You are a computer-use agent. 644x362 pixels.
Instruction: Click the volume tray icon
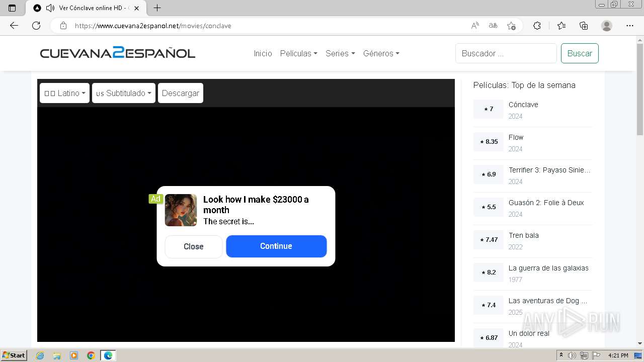click(572, 355)
